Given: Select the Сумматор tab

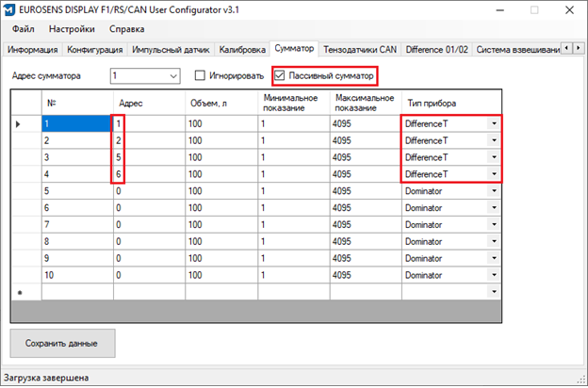Looking at the screenshot, I should point(294,49).
